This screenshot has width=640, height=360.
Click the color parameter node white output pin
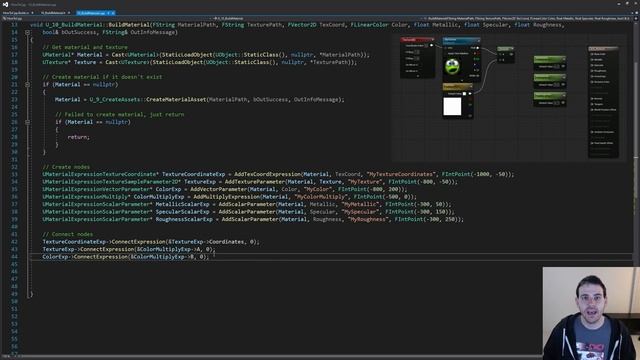tap(470, 93)
